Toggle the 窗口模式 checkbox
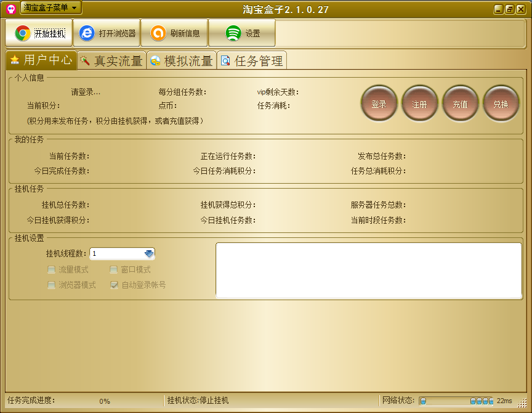 (114, 269)
